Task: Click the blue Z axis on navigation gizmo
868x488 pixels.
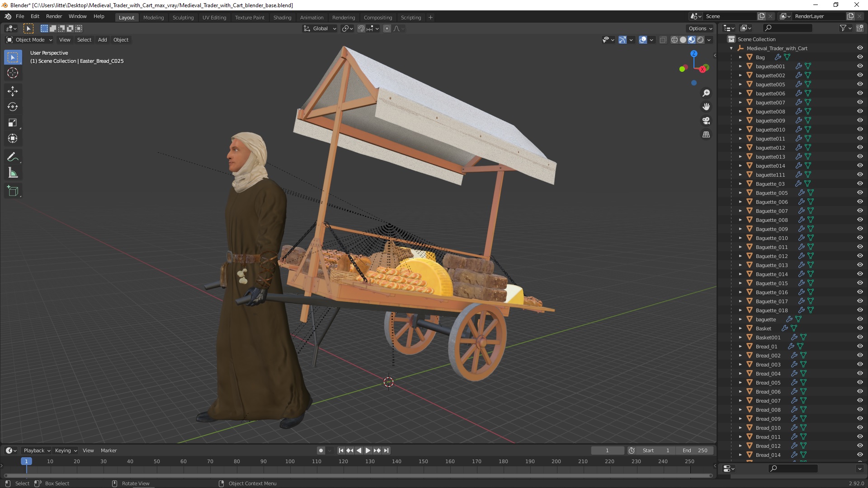Action: tap(694, 54)
